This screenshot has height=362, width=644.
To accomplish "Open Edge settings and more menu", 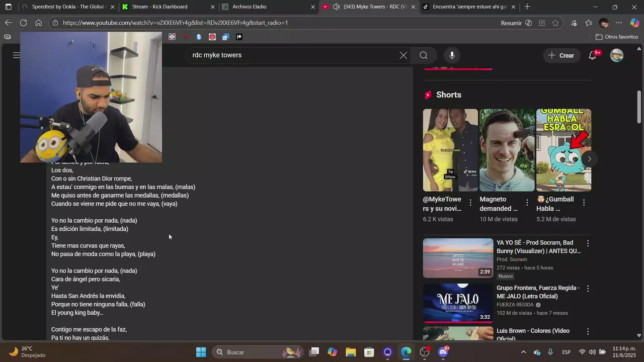I will point(619,23).
